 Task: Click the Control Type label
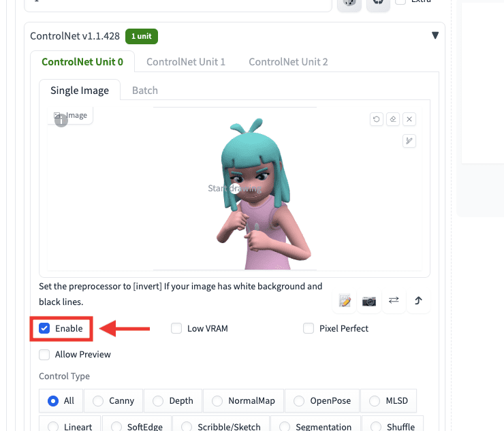coord(64,376)
